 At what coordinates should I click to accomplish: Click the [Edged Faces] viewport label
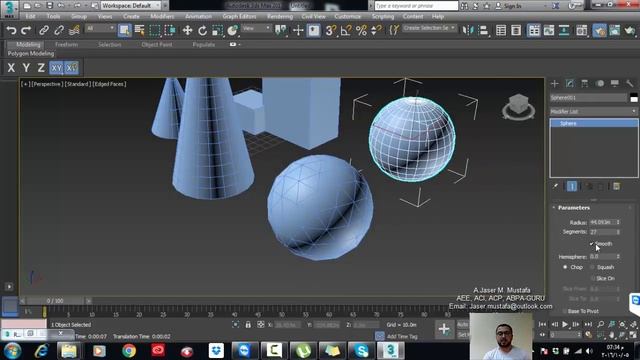pyautogui.click(x=109, y=84)
